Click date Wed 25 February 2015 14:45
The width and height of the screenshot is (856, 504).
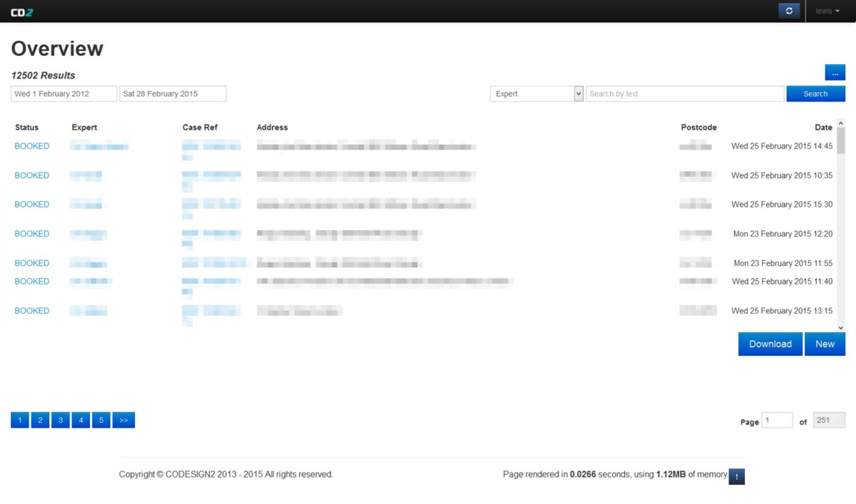click(782, 146)
